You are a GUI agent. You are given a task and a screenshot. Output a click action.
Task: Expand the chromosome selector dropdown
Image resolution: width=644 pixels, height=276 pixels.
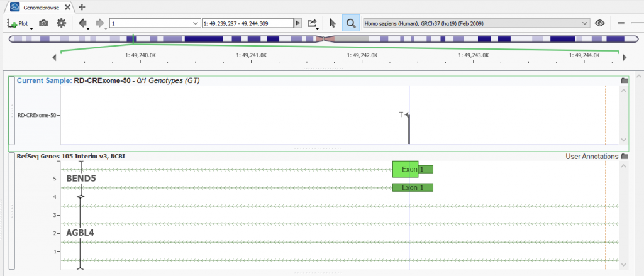click(x=194, y=23)
